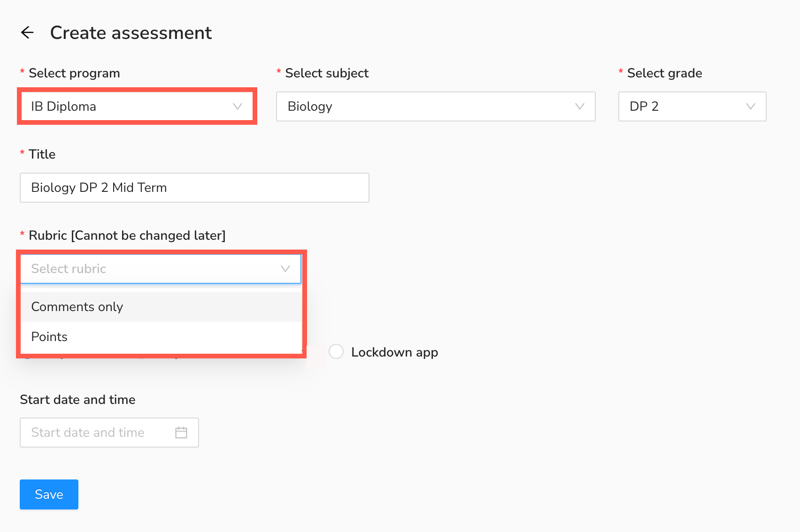Click the chevron in the rubric dropdown
Image resolution: width=800 pixels, height=532 pixels.
[x=285, y=269]
